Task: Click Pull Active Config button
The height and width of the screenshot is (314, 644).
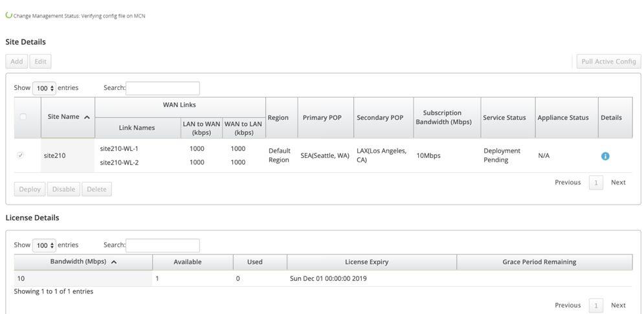Action: 608,62
